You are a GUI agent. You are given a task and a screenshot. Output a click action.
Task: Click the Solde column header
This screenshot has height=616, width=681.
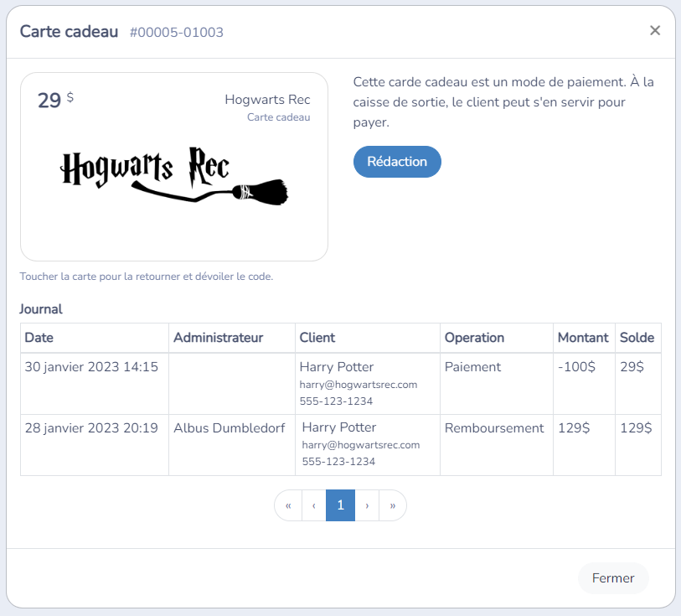[637, 338]
